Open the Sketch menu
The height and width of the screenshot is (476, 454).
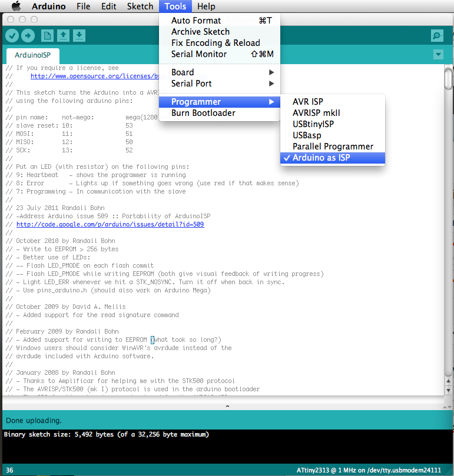pyautogui.click(x=140, y=6)
